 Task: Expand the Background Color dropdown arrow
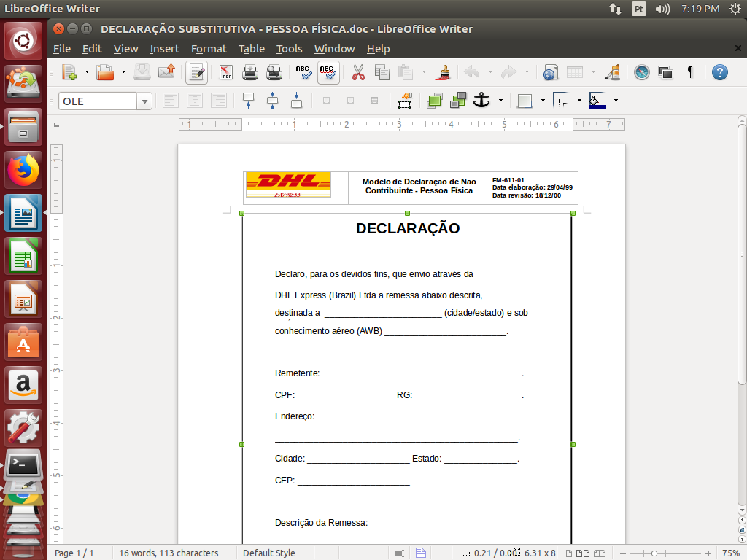coord(616,101)
